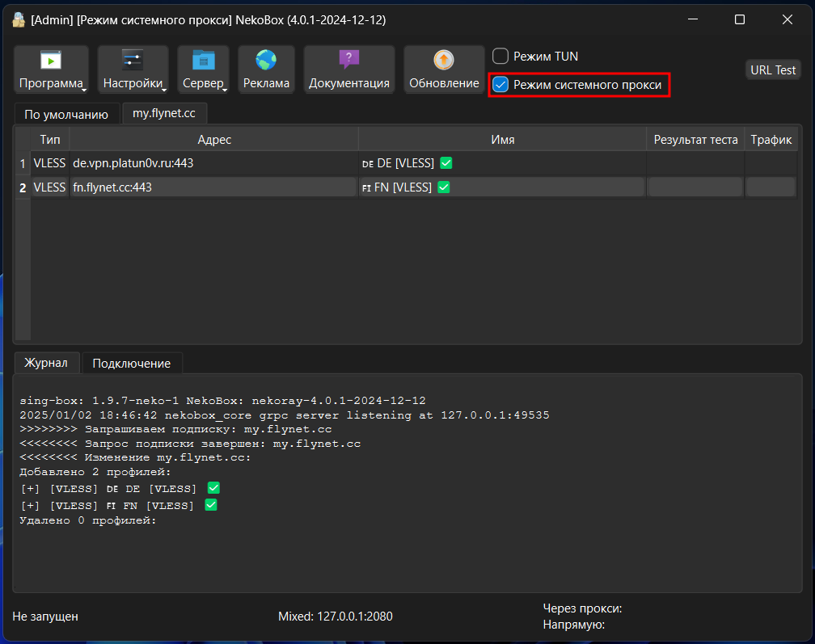This screenshot has height=644, width=815.
Task: Open the Реклама globe icon
Action: coord(266,69)
